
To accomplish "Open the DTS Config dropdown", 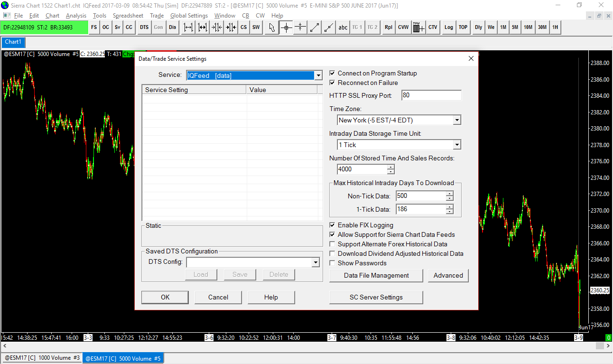I will point(316,262).
